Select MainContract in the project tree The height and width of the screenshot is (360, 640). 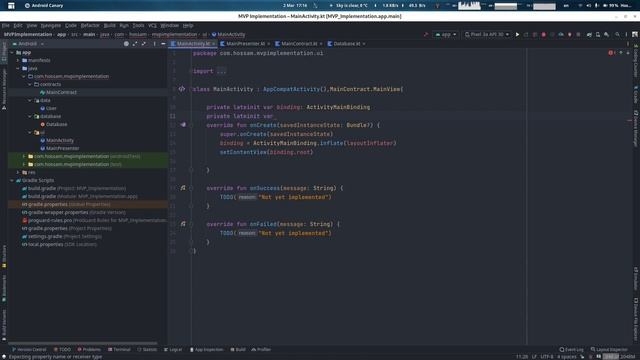coord(61,92)
